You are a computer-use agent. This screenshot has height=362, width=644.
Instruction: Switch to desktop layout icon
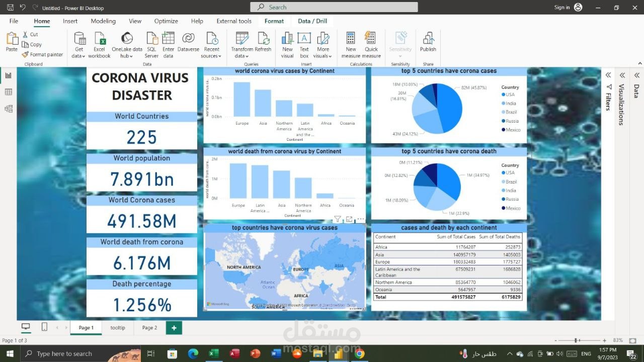[26, 327]
